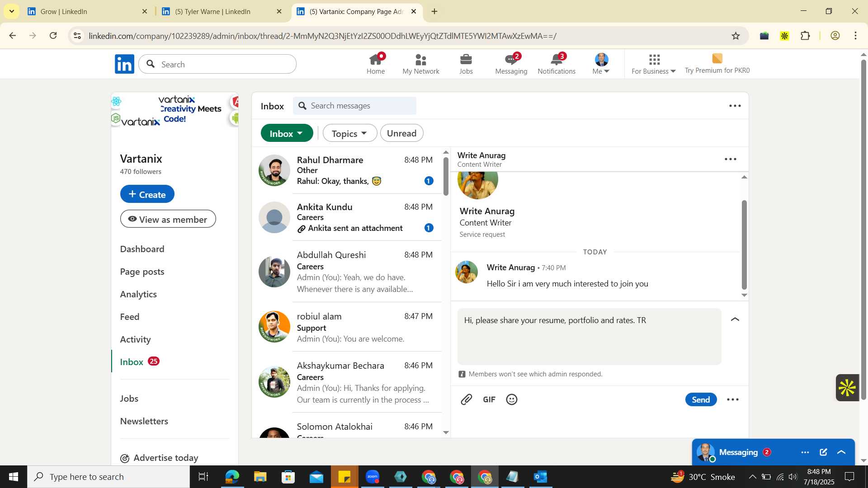Viewport: 868px width, 488px height.
Task: Click conversation list scrollbar thumb
Action: click(x=446, y=176)
